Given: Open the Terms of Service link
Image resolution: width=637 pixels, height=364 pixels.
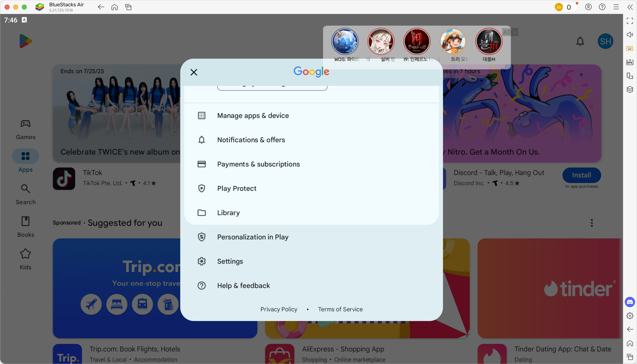Looking at the screenshot, I should [340, 309].
